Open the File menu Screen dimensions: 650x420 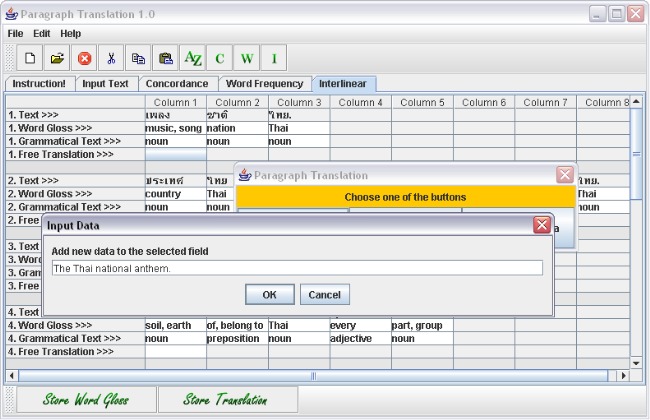(15, 34)
